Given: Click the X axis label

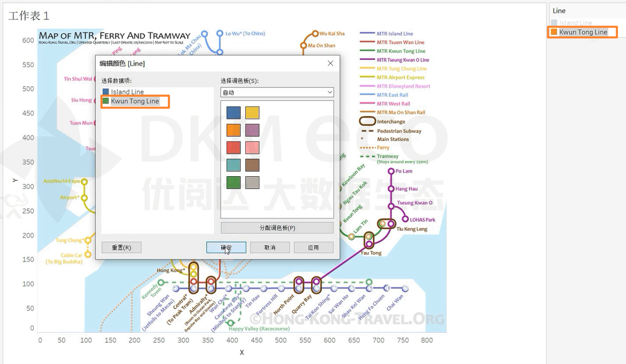Looking at the screenshot, I should 242,352.
